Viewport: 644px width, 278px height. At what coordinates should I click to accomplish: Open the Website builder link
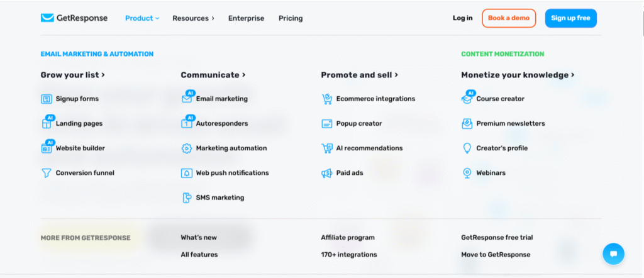pos(80,148)
